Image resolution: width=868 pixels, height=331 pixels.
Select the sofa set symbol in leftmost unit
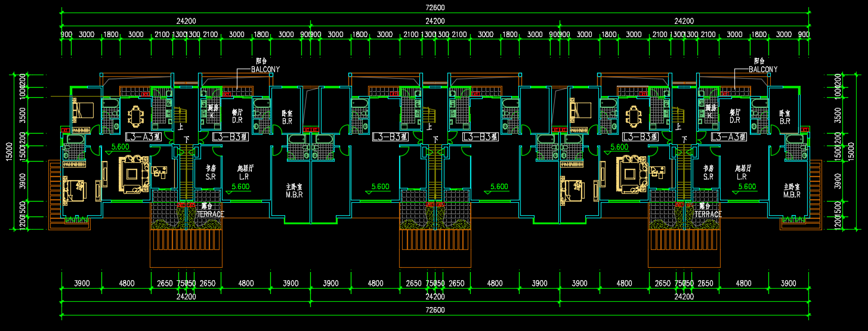(x=134, y=174)
